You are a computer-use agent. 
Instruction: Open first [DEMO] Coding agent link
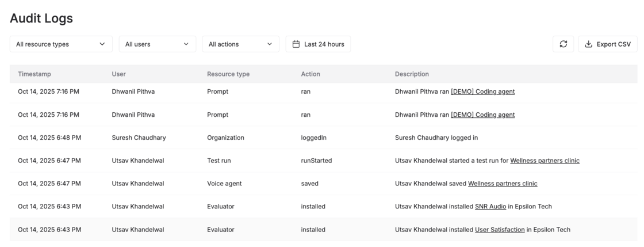[x=482, y=92]
